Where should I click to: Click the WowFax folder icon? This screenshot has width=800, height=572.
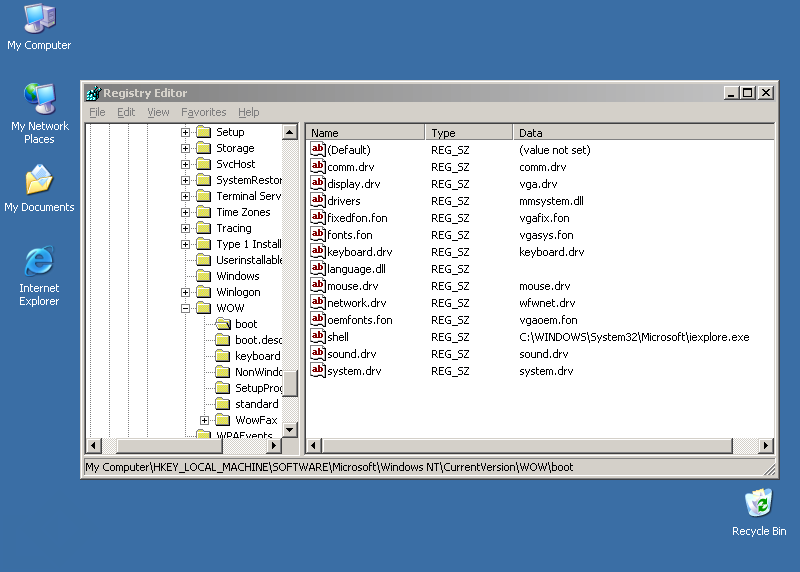[222, 420]
